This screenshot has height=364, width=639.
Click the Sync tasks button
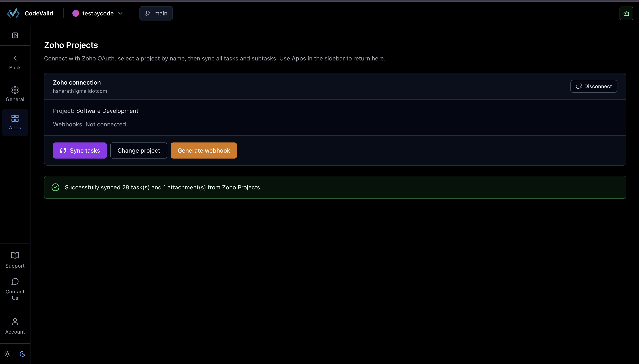[80, 151]
